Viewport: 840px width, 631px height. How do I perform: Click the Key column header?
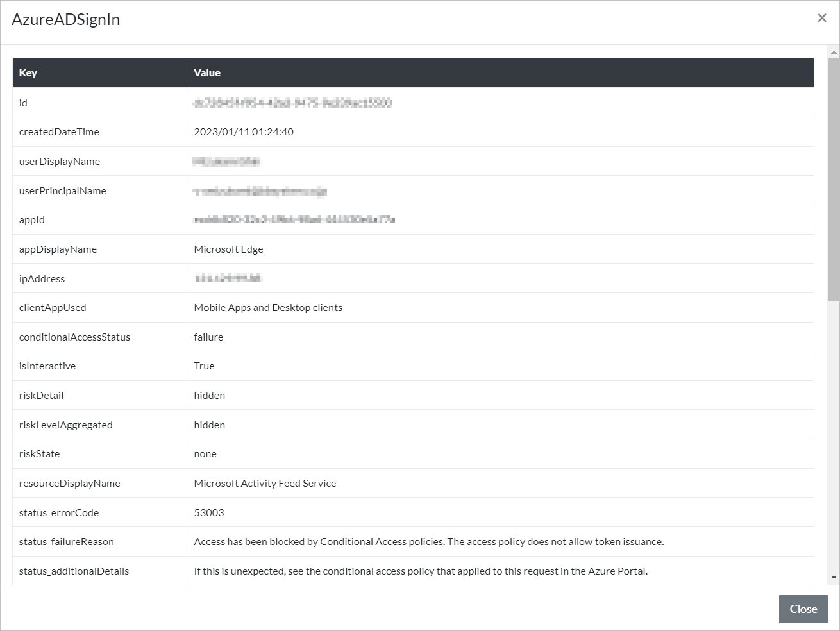(x=28, y=73)
